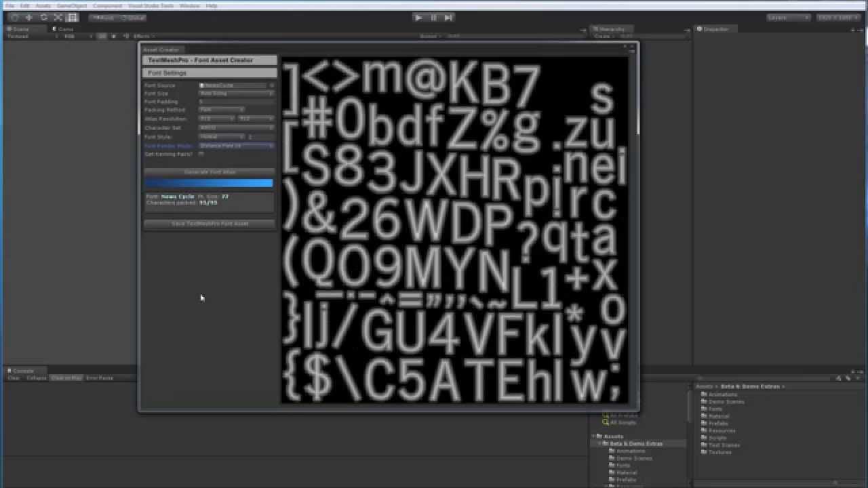Open the Layers dropdown

coord(789,18)
